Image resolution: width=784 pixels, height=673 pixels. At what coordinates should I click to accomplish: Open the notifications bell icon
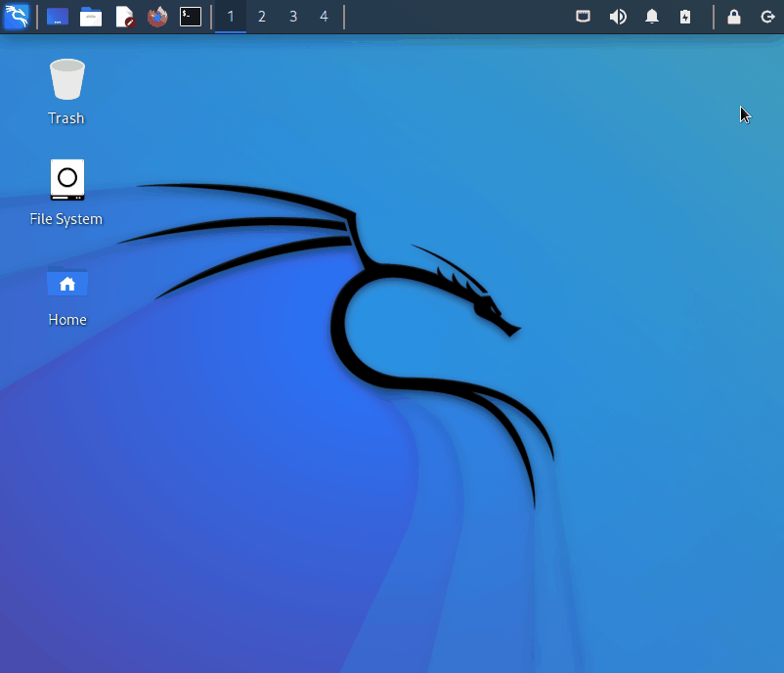pos(651,17)
